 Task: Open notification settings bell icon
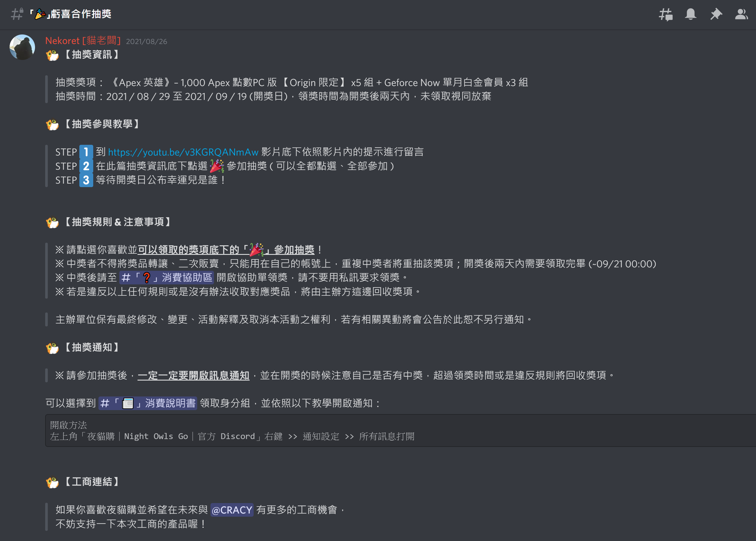point(691,14)
